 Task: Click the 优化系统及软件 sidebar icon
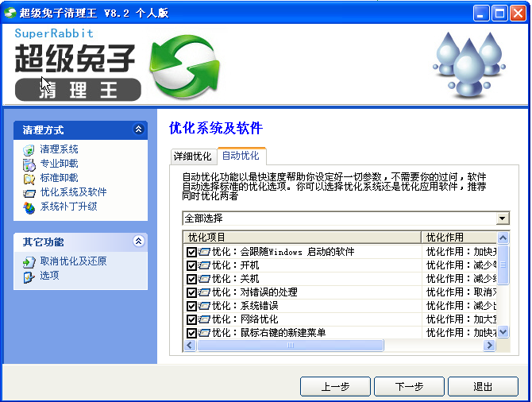click(x=29, y=193)
